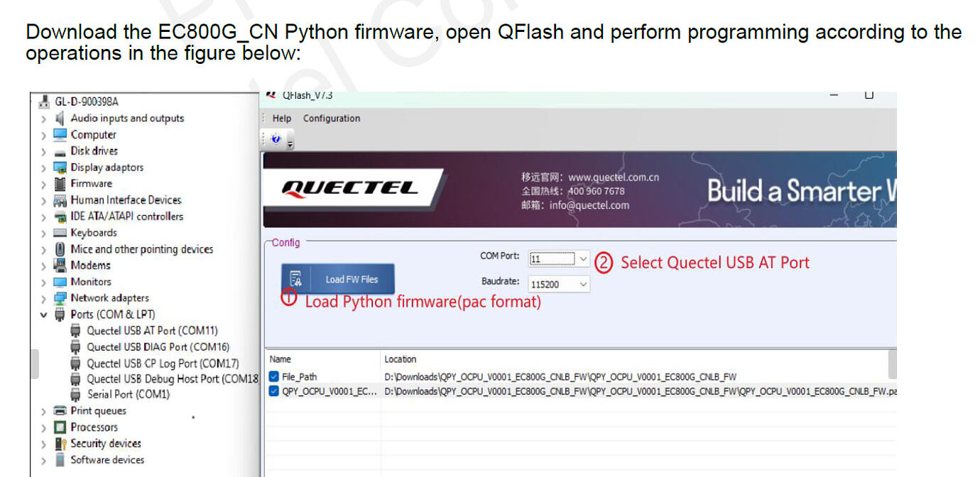Click the Computer monitor icon in Device Manager
Image resolution: width=980 pixels, height=477 pixels.
(x=60, y=135)
